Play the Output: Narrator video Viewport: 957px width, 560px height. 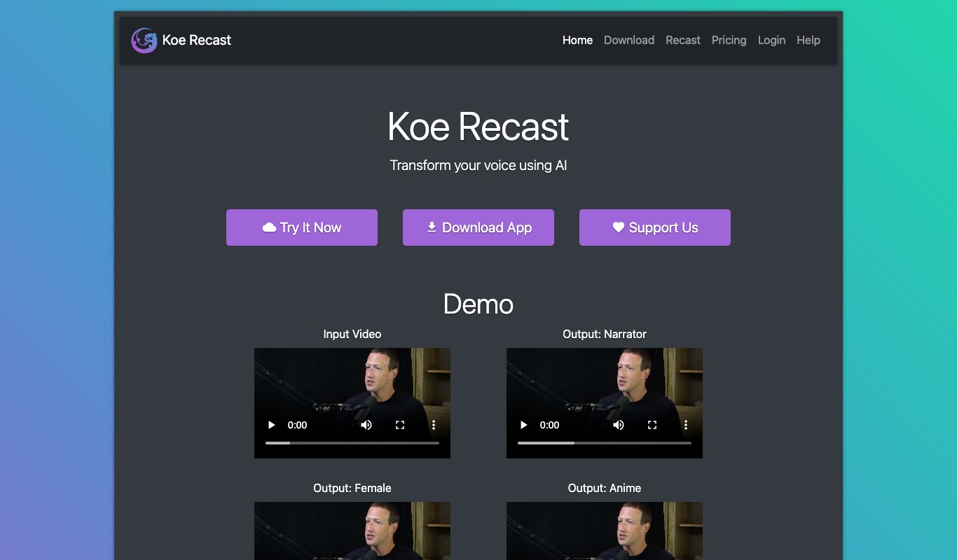524,425
